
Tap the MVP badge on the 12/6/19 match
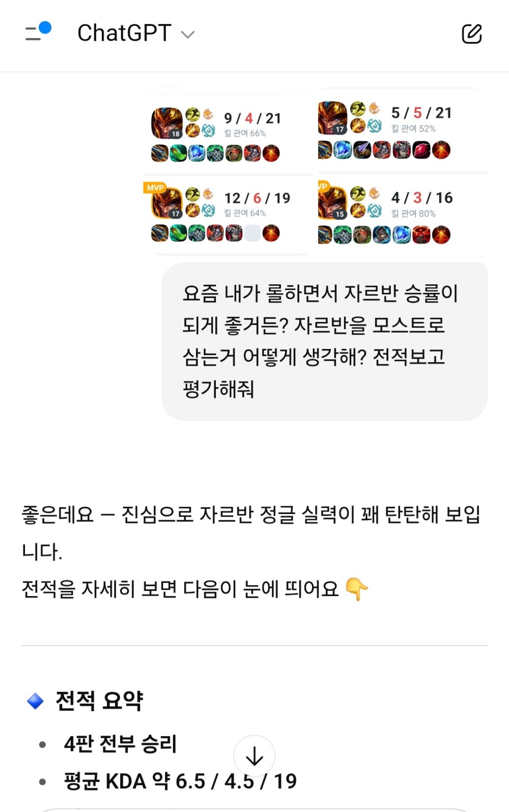155,187
